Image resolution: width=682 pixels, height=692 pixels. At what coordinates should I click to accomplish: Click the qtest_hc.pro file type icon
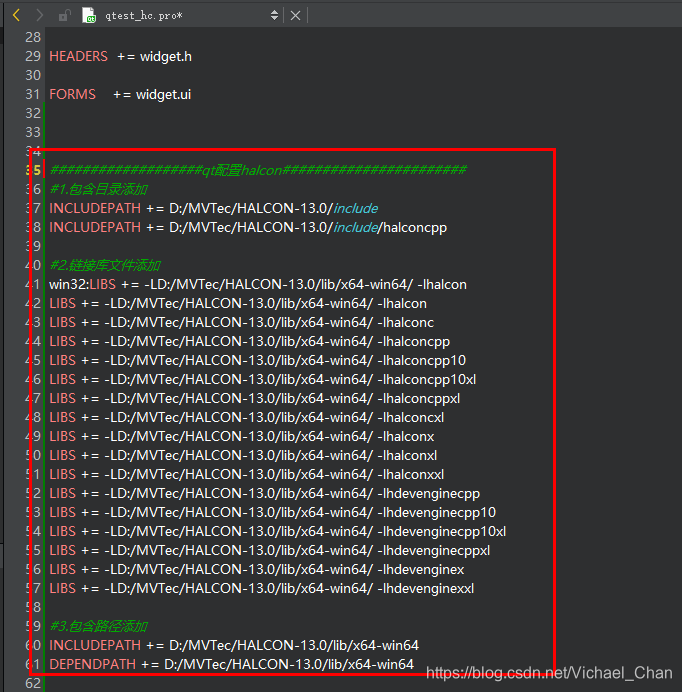(89, 15)
